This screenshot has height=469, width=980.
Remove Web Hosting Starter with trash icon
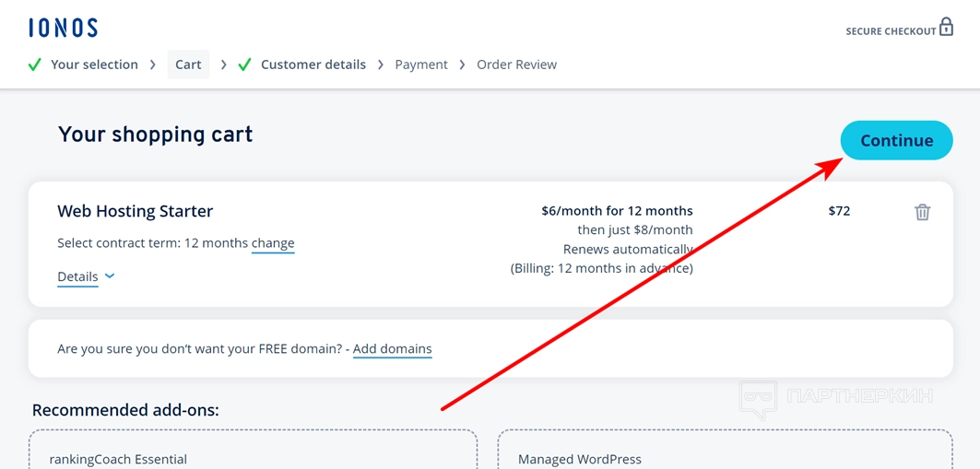click(x=922, y=212)
